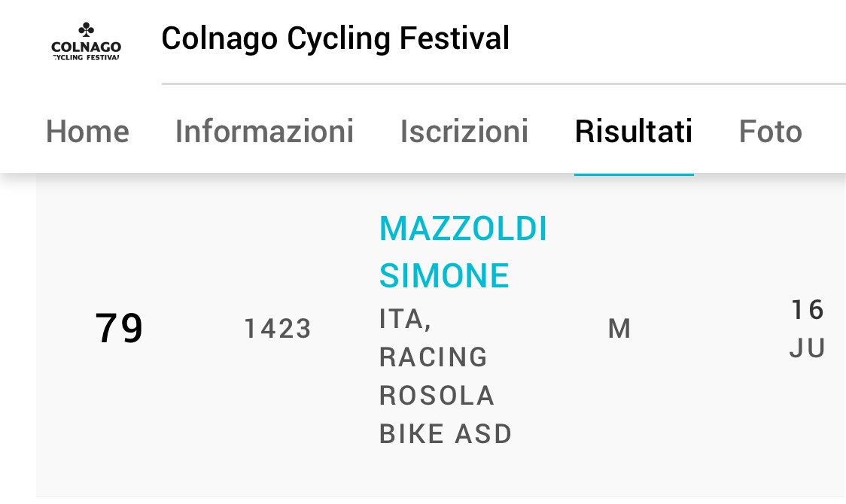Click the bib number 1423
Screen dimensions: 846x504
click(x=278, y=328)
